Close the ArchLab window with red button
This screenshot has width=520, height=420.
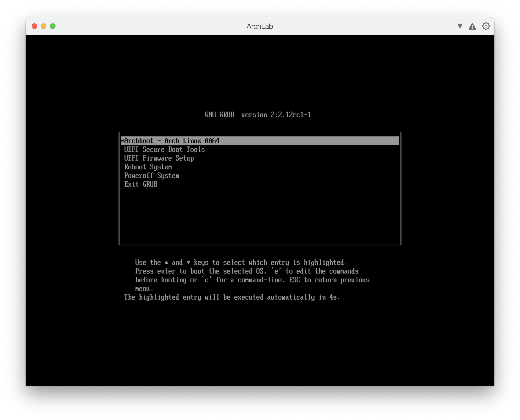[34, 26]
